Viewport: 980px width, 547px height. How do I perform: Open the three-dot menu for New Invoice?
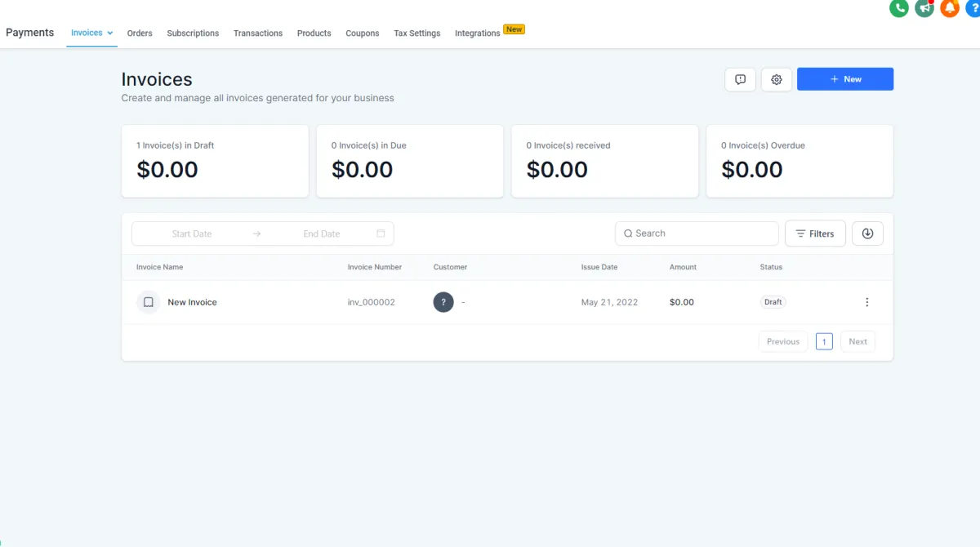tap(867, 302)
